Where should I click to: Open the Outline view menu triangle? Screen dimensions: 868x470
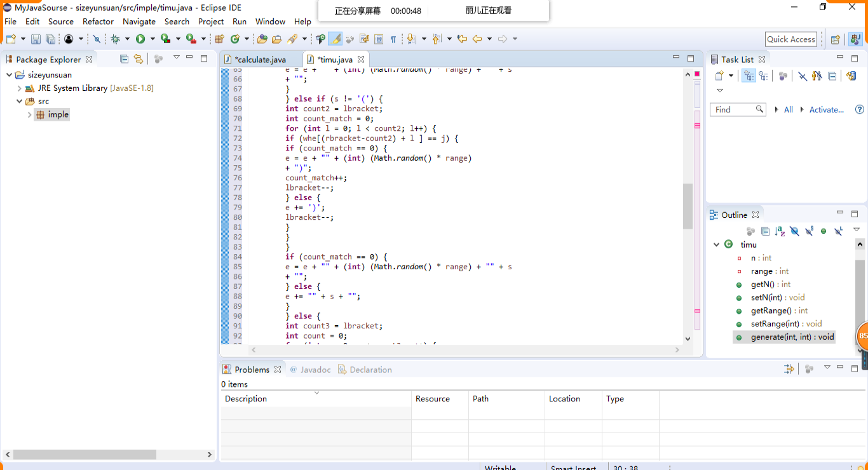coord(857,229)
